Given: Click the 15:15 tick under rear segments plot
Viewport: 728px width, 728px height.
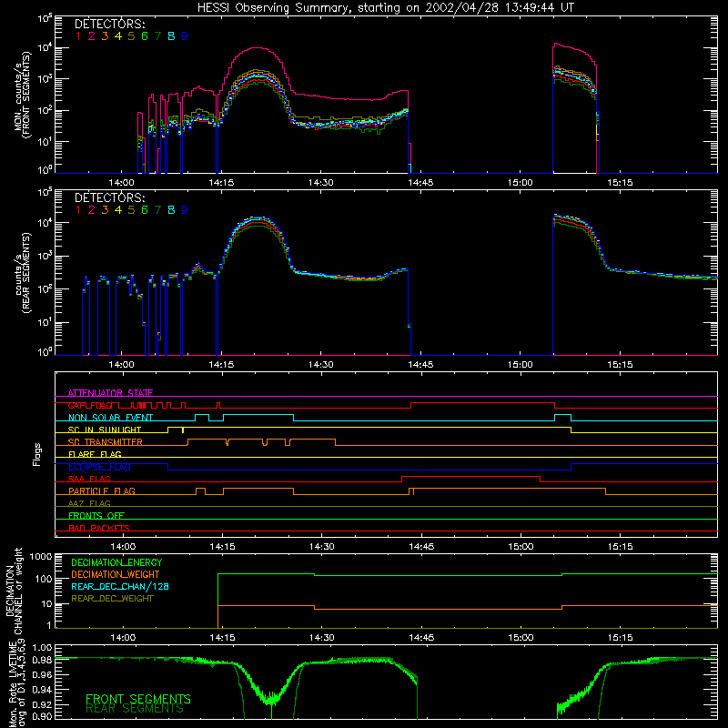Looking at the screenshot, I should click(620, 365).
